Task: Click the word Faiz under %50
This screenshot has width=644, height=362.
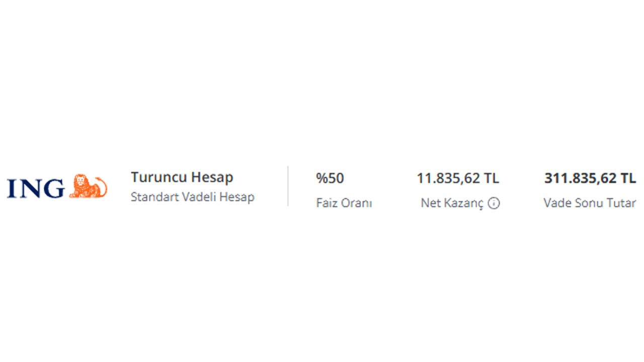Action: pyautogui.click(x=327, y=203)
